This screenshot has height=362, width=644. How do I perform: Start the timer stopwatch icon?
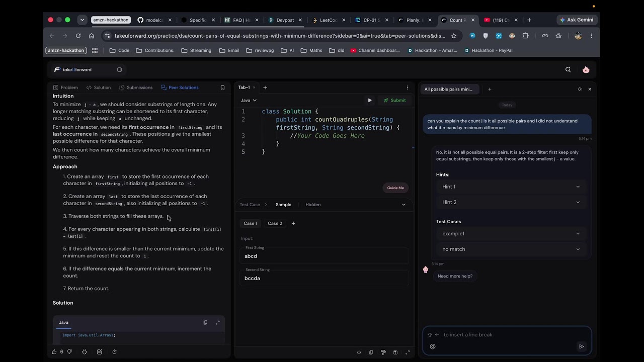pyautogui.click(x=114, y=352)
